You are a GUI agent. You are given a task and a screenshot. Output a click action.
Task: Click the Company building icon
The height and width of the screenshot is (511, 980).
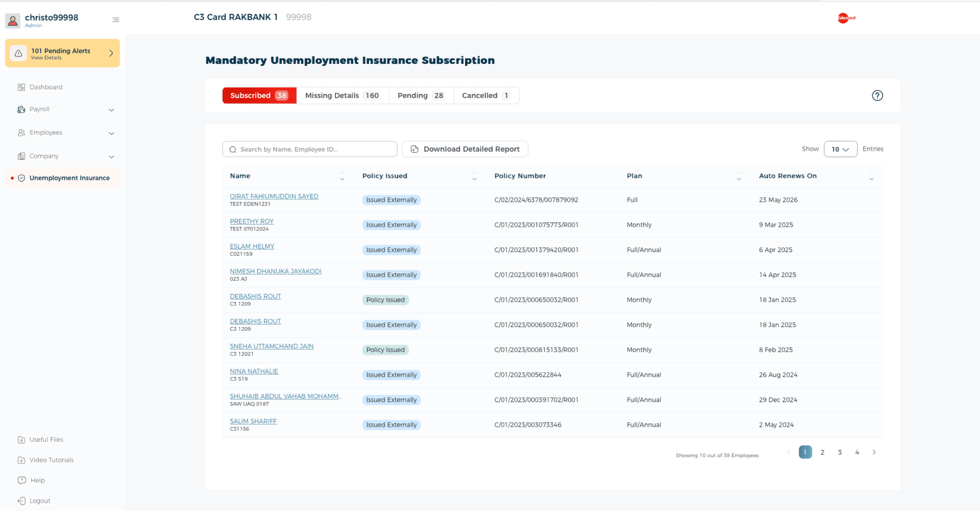[x=21, y=156]
